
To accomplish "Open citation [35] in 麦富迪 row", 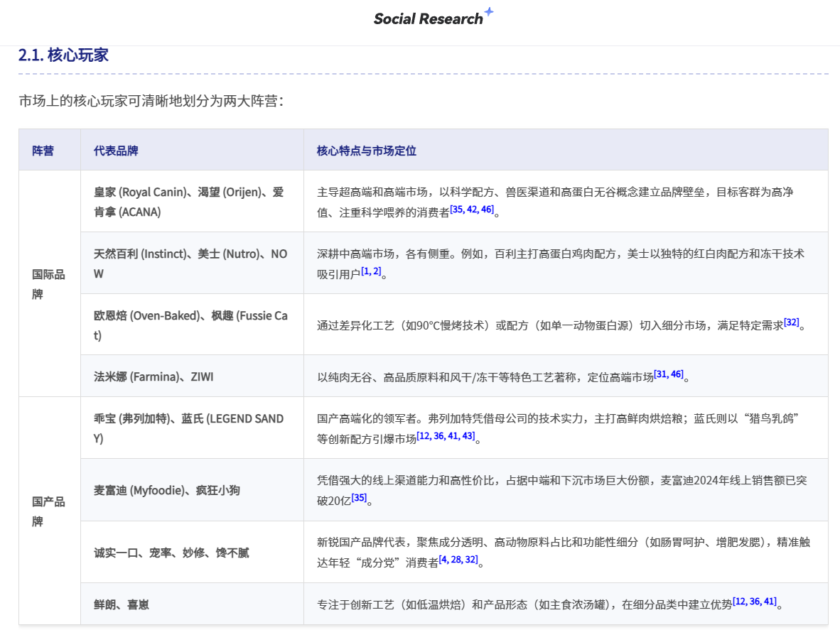I will tap(359, 498).
